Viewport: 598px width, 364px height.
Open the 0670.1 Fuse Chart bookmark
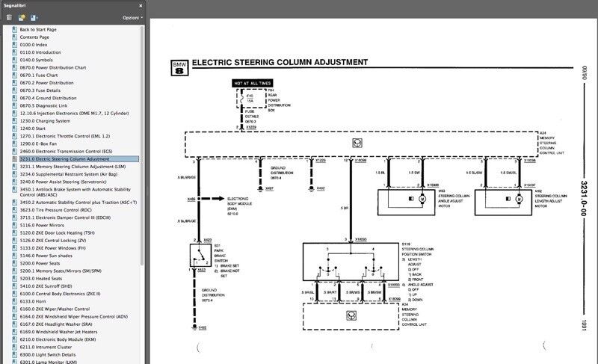(x=40, y=75)
